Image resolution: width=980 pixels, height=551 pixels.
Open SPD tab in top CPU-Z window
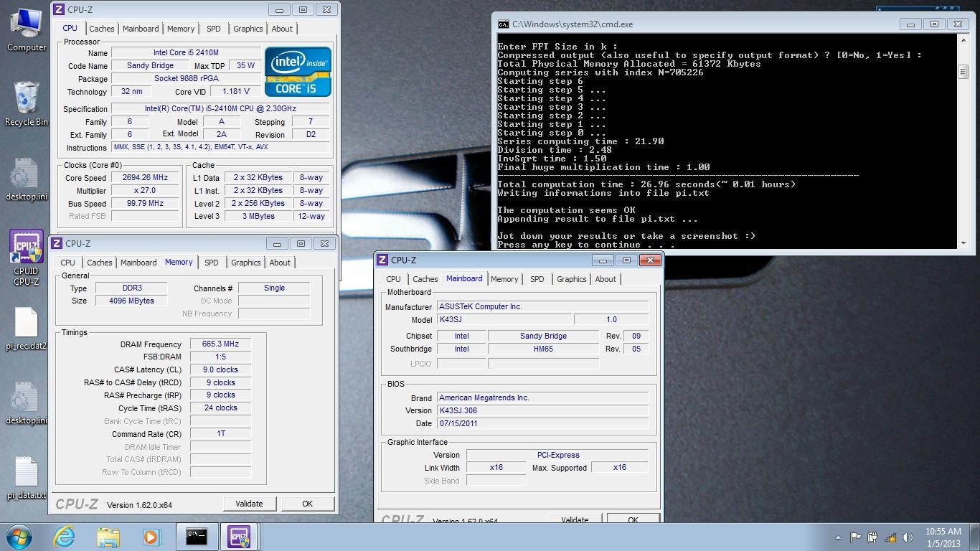(213, 29)
